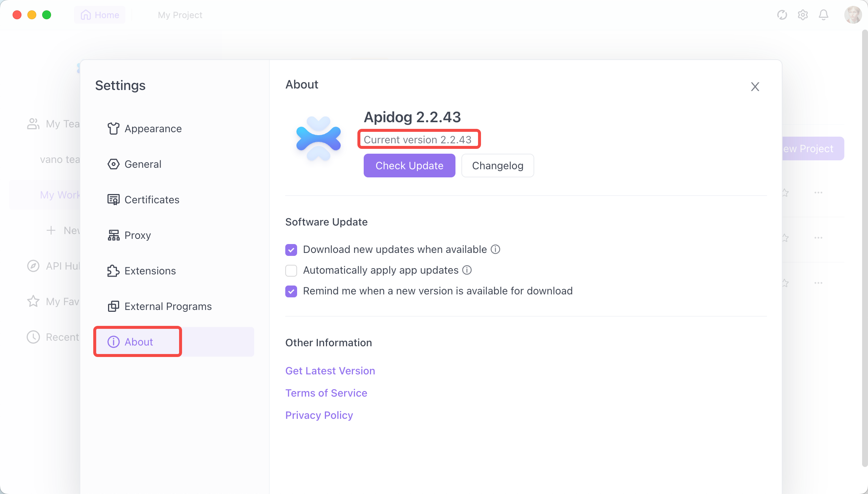
Task: Open notifications bell icon
Action: (823, 15)
